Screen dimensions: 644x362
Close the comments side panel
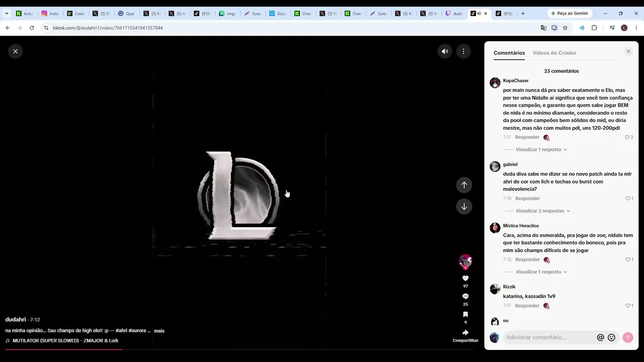[628, 51]
